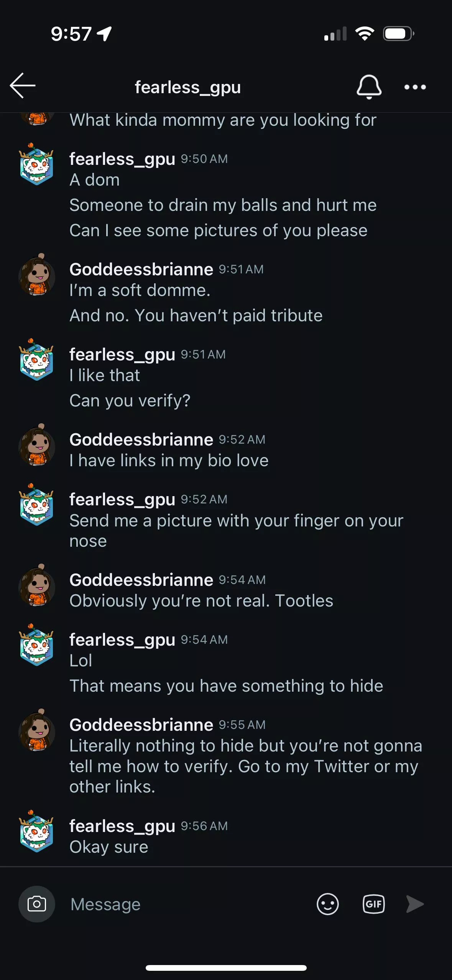The height and width of the screenshot is (980, 452).
Task: Toggle the notification bell icon
Action: click(x=369, y=87)
